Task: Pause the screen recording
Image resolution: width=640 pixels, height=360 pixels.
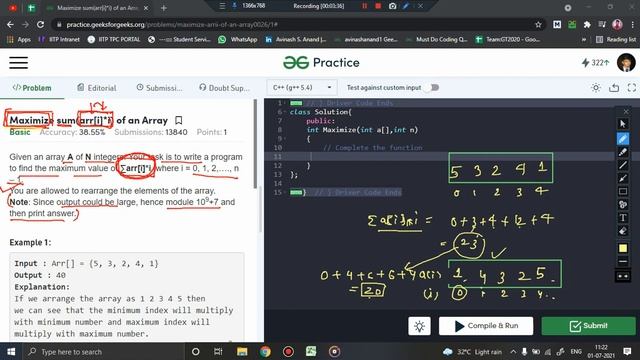Action: (364, 6)
